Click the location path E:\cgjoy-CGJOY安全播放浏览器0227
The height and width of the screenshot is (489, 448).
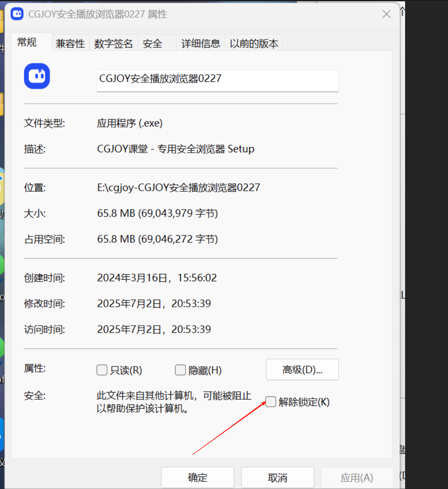click(x=178, y=188)
